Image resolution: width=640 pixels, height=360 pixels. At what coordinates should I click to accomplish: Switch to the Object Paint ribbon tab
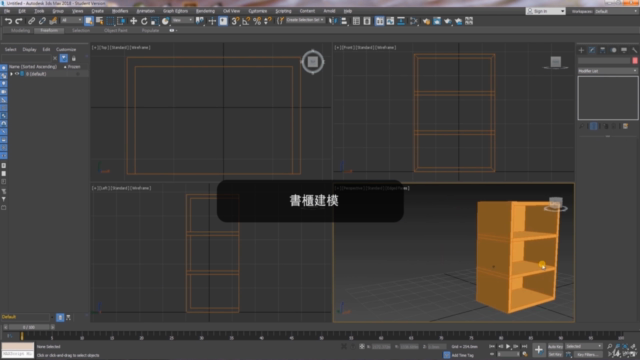pos(116,31)
